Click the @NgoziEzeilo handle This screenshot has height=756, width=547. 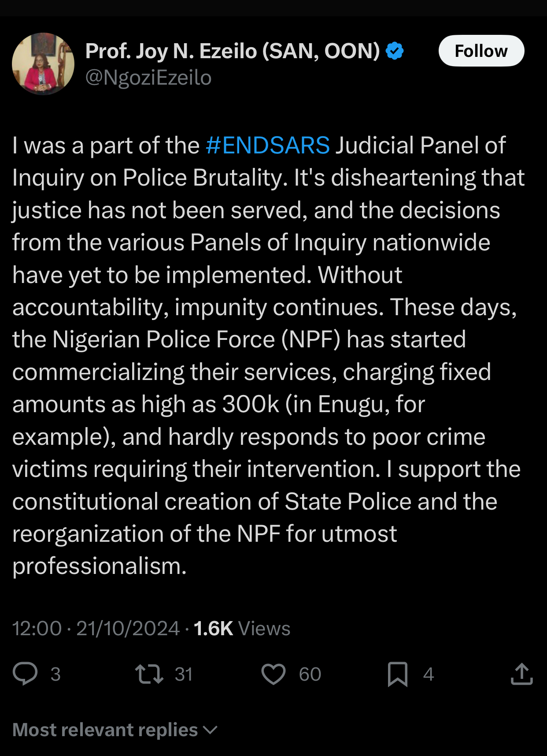[x=148, y=78]
